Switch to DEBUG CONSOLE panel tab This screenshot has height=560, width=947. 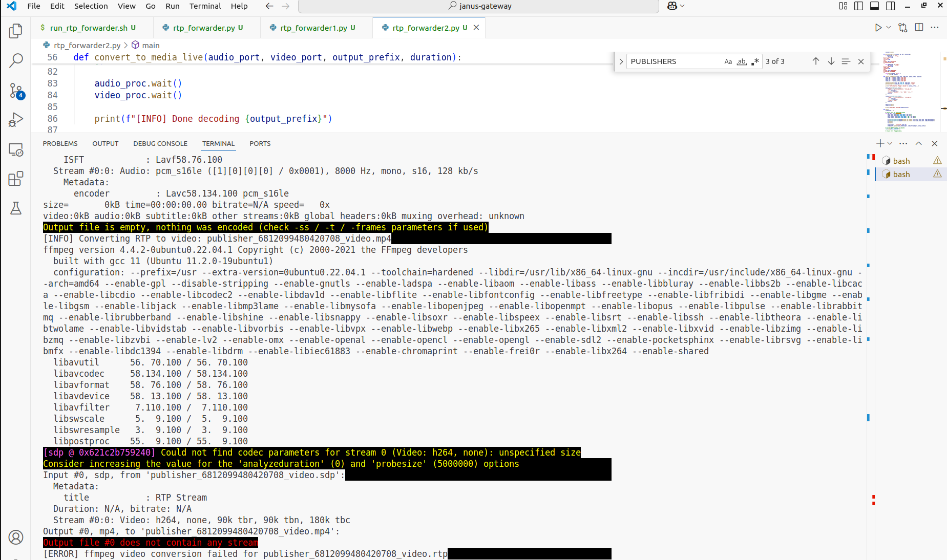[160, 144]
